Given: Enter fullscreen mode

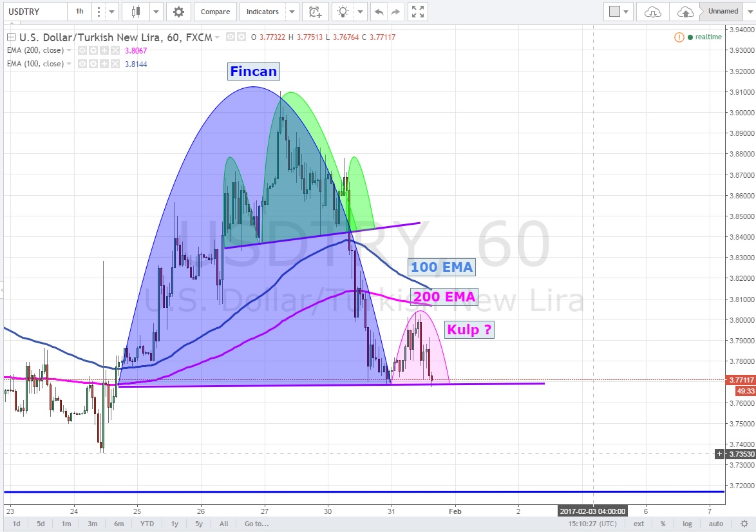Looking at the screenshot, I should tap(418, 12).
